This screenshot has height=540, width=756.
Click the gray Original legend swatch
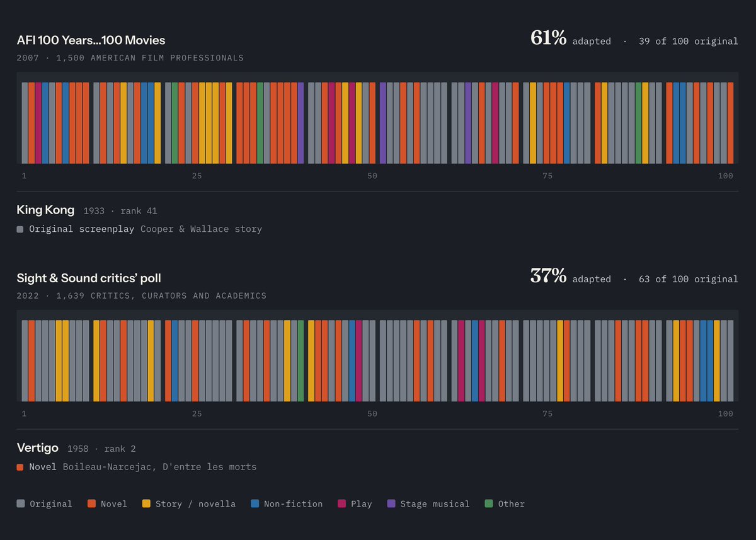click(x=21, y=503)
